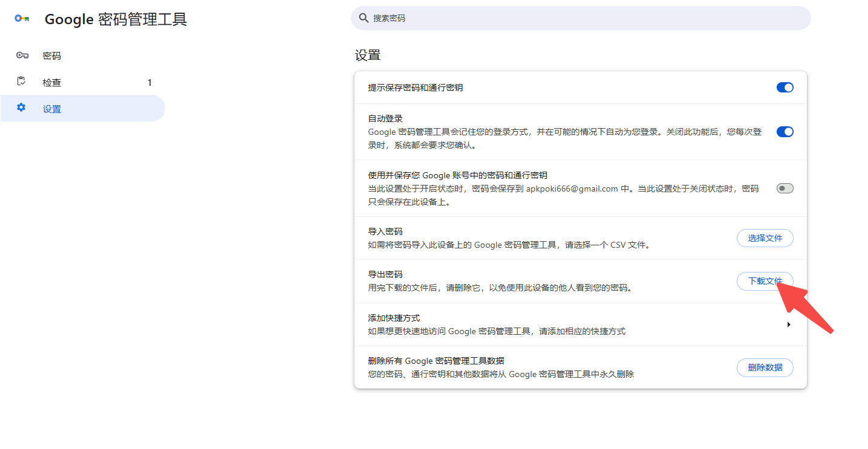Enable saving passwords to Google account switch
This screenshot has height=449, width=868.
pos(785,189)
